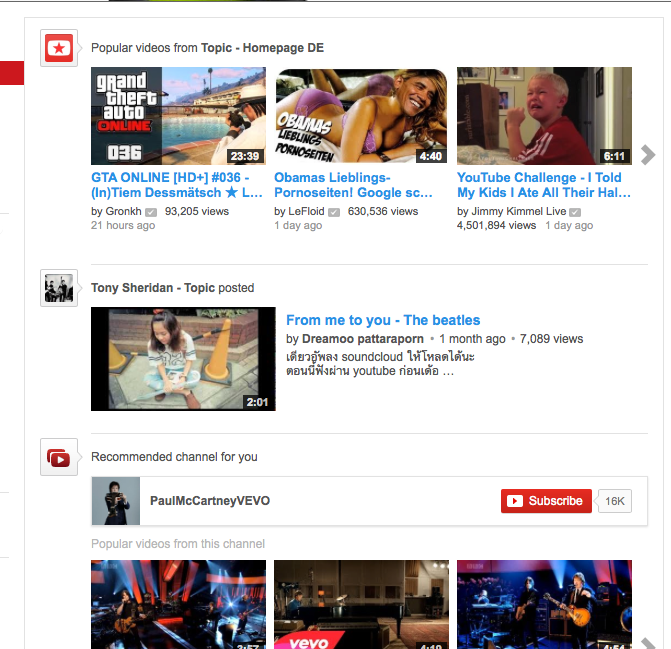Click the 1 month ago text
This screenshot has width=671, height=649.
472,339
